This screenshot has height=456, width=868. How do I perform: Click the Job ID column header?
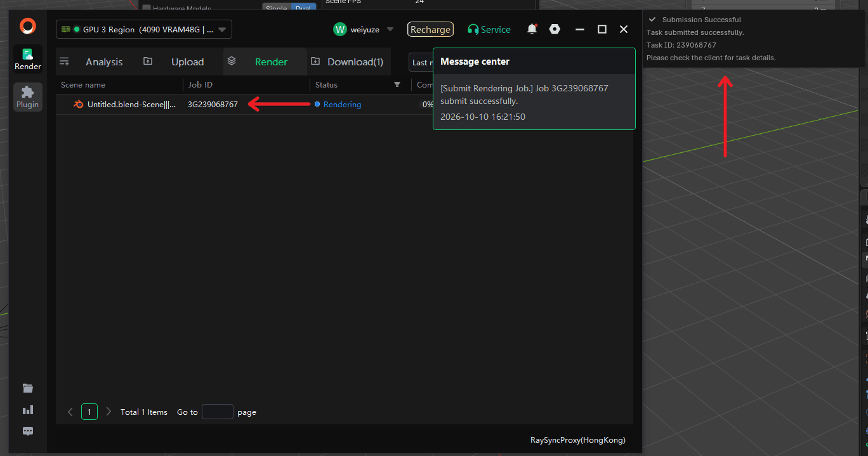(201, 84)
